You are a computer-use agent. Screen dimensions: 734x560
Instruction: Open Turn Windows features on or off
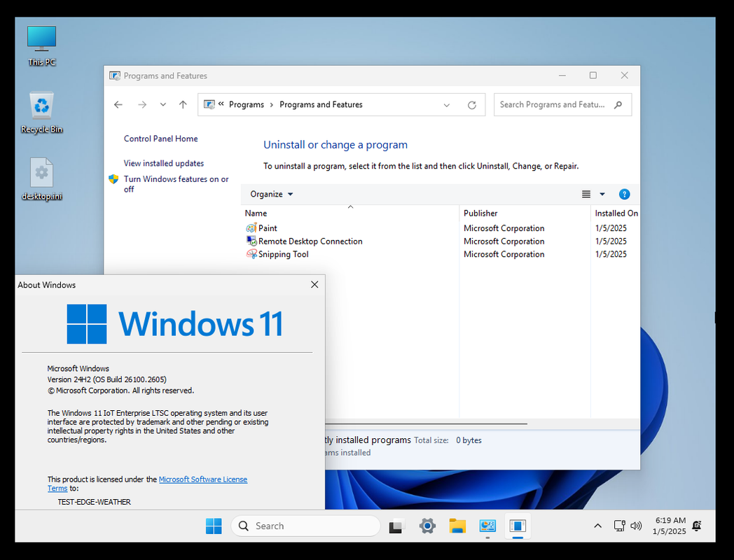click(x=176, y=184)
